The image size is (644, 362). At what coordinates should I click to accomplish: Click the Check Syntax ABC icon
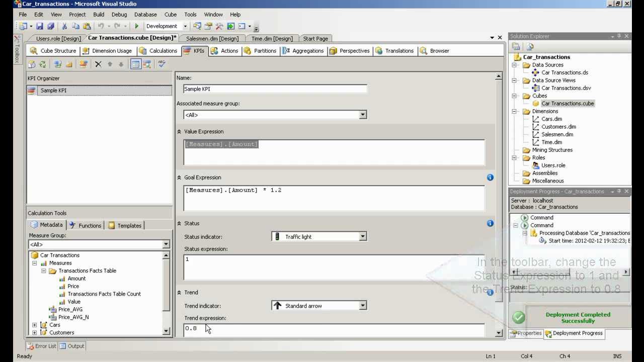pos(162,64)
